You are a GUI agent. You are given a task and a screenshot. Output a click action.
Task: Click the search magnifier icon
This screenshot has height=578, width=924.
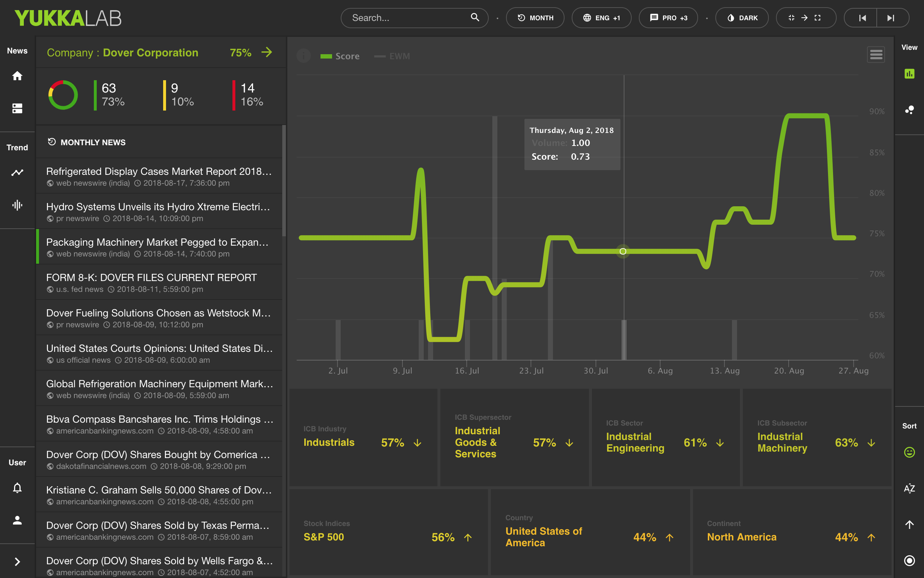pos(475,18)
